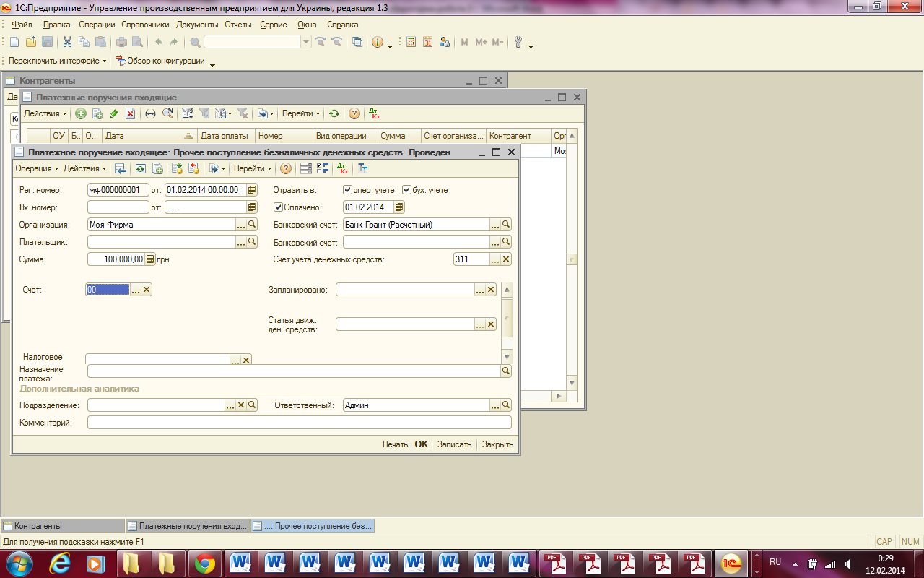This screenshot has width=924, height=578.
Task: Click ellipsis to choose Плательщик
Action: click(241, 242)
